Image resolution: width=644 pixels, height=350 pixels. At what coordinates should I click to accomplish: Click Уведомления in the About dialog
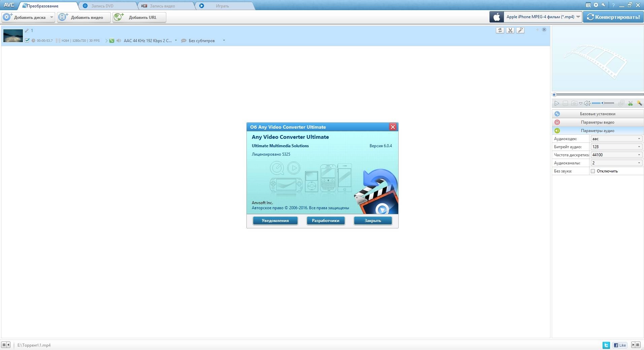[x=275, y=221]
